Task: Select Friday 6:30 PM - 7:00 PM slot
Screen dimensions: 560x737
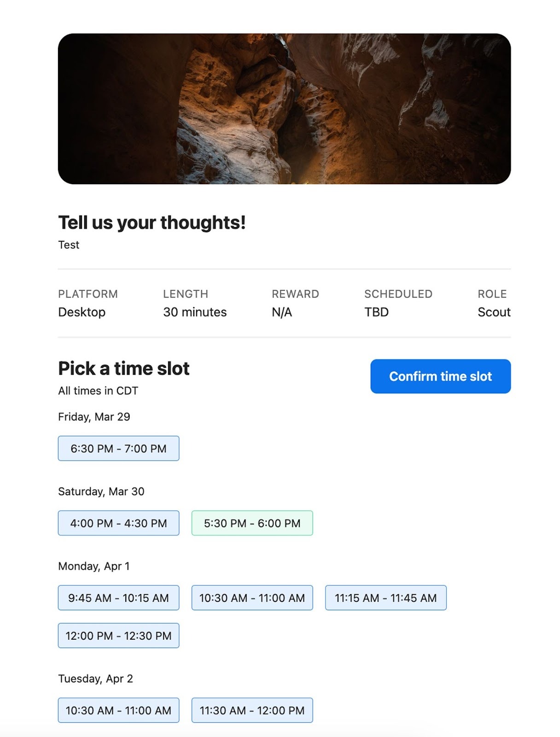Action: 118,448
